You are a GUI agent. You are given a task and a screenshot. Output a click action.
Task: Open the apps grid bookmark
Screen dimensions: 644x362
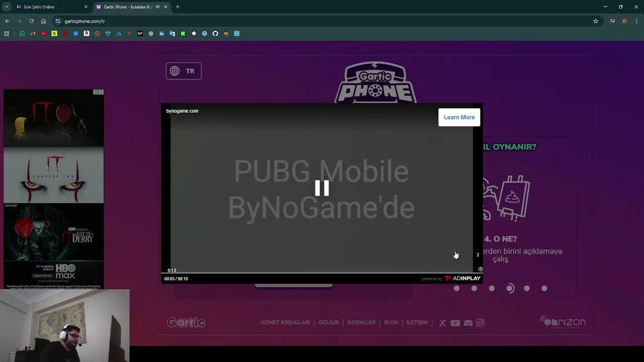click(x=7, y=34)
